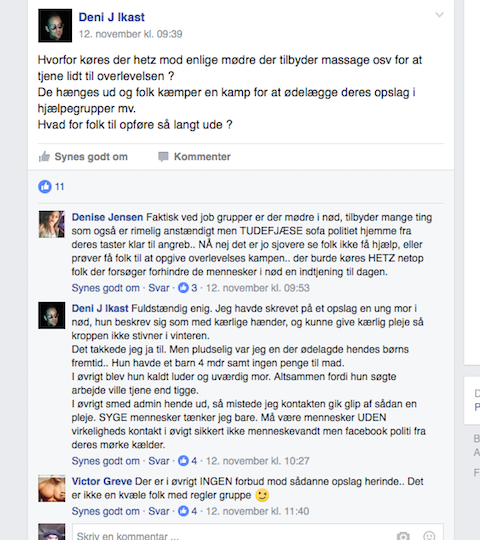
Task: Open Denise Jensen's profile name link
Action: pyautogui.click(x=107, y=217)
